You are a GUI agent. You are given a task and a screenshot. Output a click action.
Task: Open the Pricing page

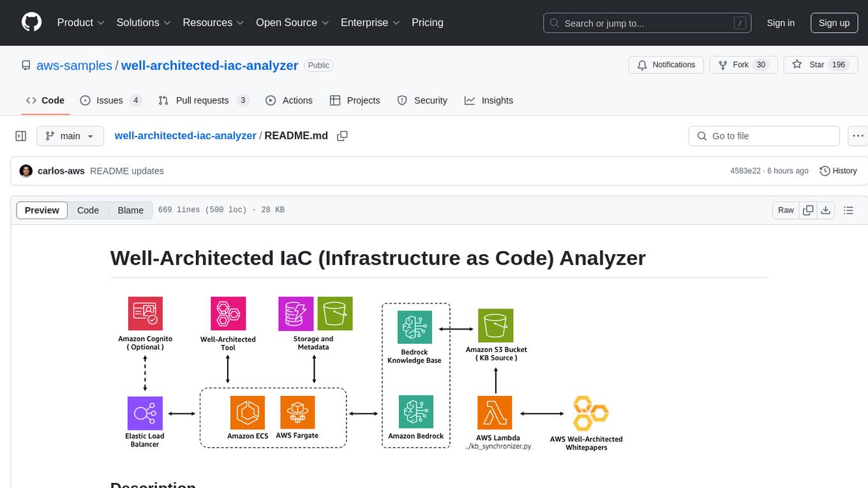[428, 22]
